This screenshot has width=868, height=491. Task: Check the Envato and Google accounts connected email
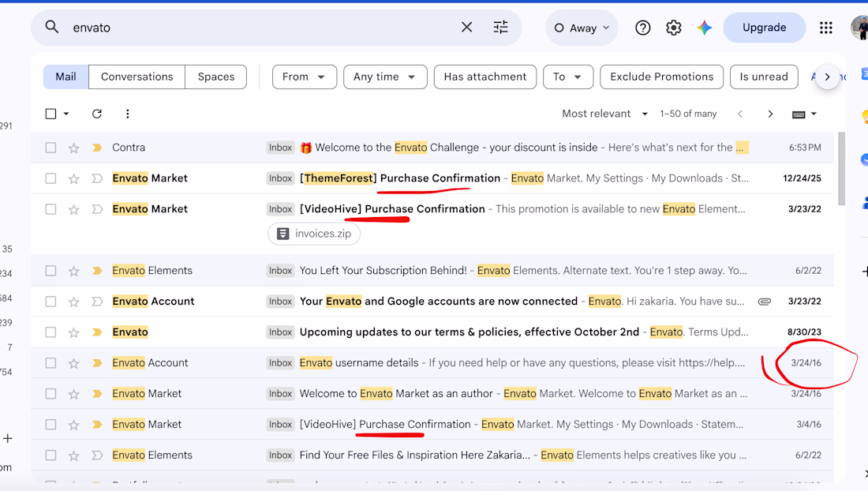point(51,302)
